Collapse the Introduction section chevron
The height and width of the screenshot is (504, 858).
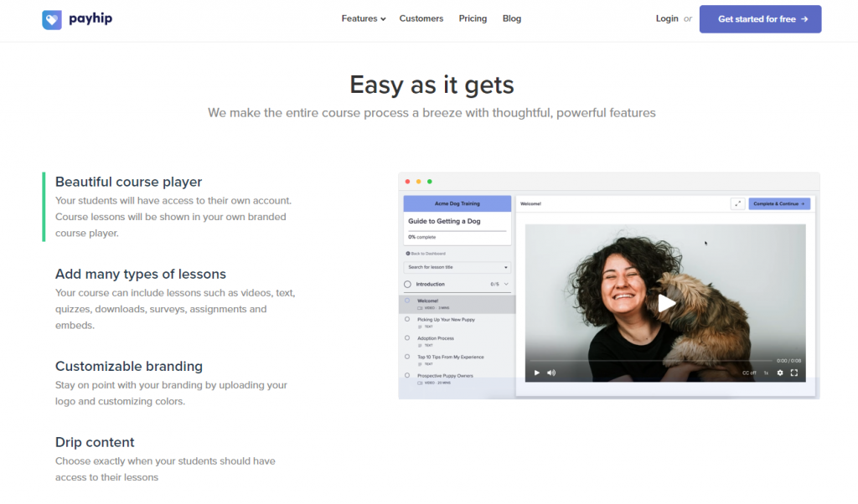(x=506, y=285)
